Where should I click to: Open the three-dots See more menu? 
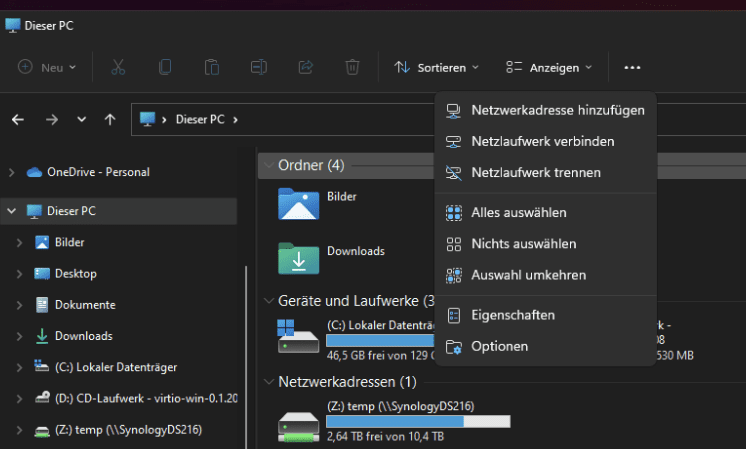pos(632,68)
